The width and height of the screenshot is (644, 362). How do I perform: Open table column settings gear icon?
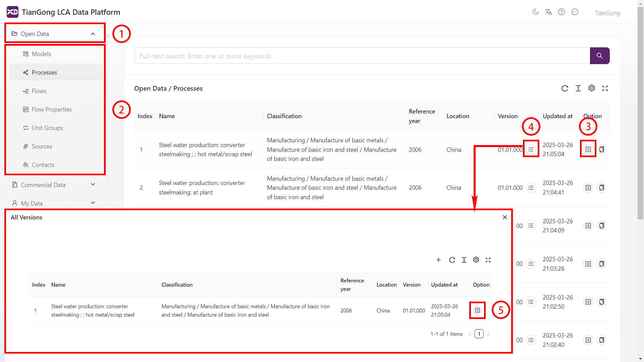(x=592, y=88)
